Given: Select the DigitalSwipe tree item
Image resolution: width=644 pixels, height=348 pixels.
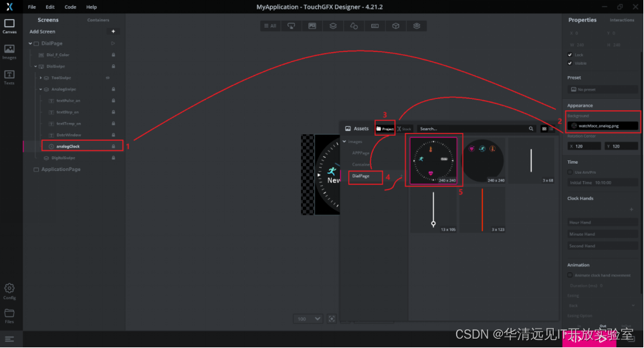Looking at the screenshot, I should click(64, 158).
